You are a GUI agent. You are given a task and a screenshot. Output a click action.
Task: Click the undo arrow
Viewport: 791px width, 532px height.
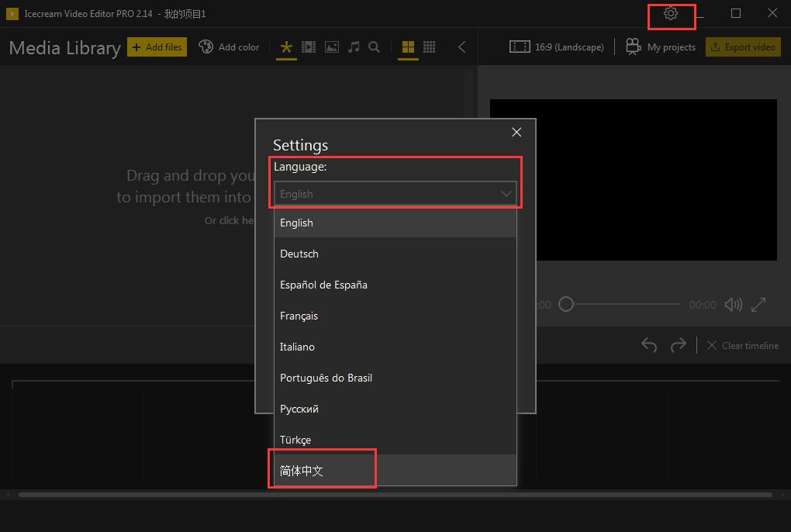(x=649, y=345)
